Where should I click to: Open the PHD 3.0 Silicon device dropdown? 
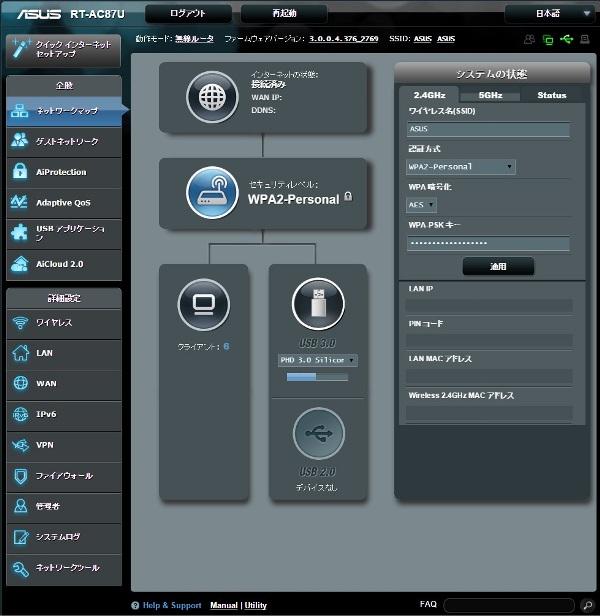(x=317, y=360)
